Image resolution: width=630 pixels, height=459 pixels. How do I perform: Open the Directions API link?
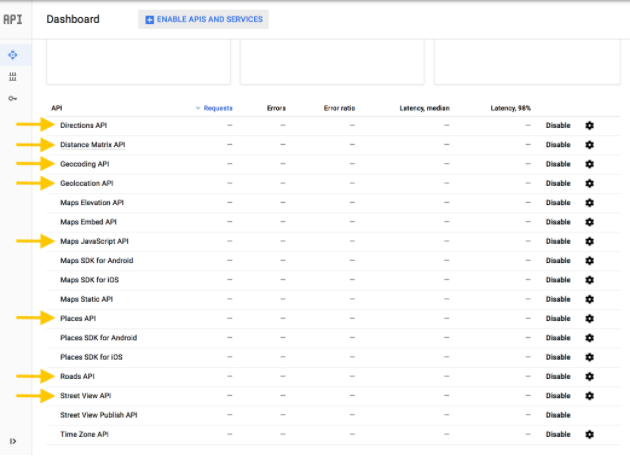pyautogui.click(x=84, y=125)
